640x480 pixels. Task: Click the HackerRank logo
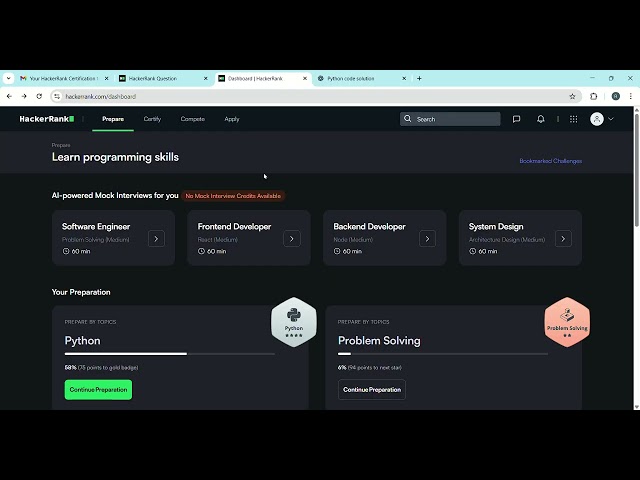(47, 119)
